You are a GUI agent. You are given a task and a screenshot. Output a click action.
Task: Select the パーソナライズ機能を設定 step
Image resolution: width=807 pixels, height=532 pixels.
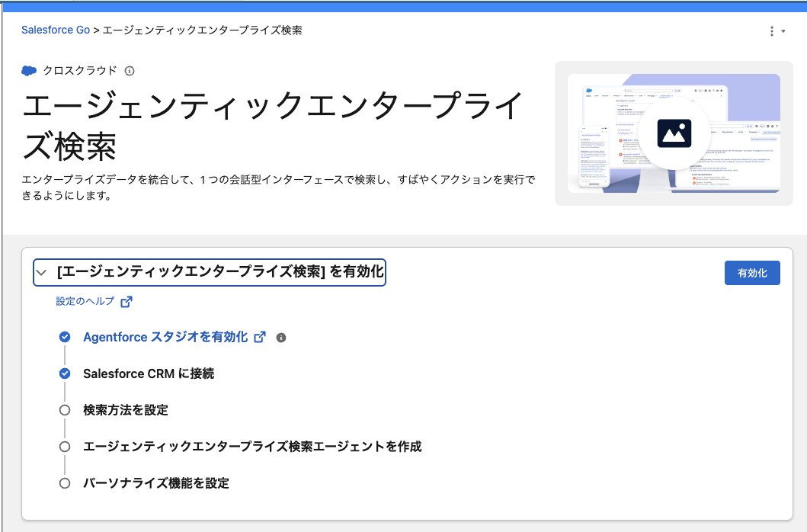[156, 483]
